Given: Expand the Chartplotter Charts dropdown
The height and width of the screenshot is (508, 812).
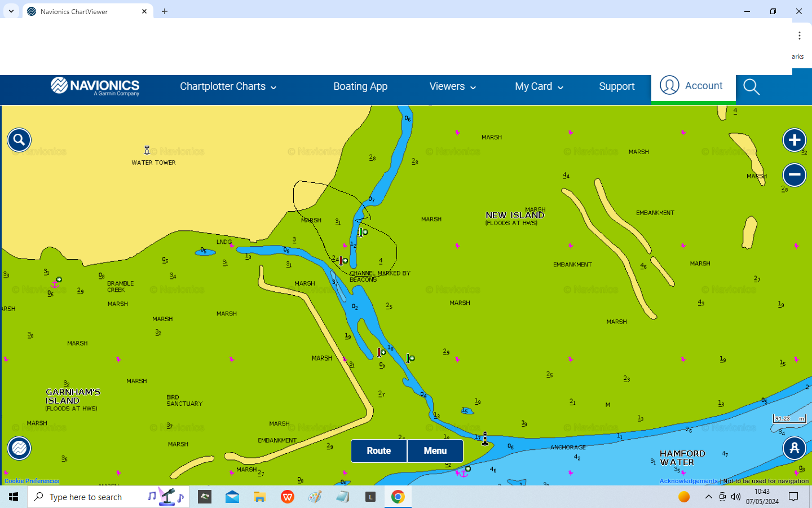Looking at the screenshot, I should (228, 86).
